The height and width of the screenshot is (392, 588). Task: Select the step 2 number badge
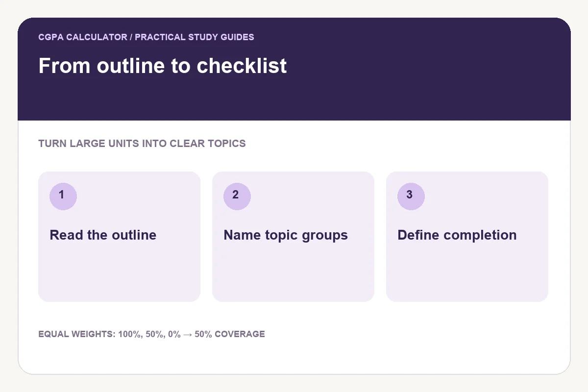click(237, 196)
